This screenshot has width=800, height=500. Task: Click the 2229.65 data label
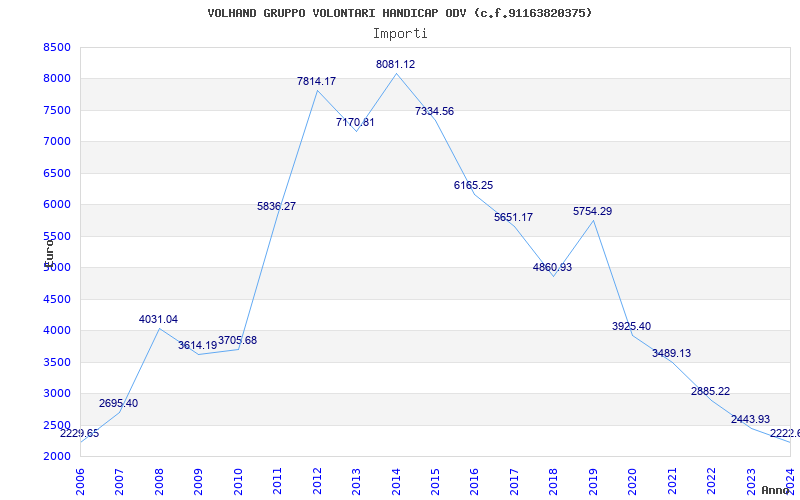pyautogui.click(x=80, y=434)
